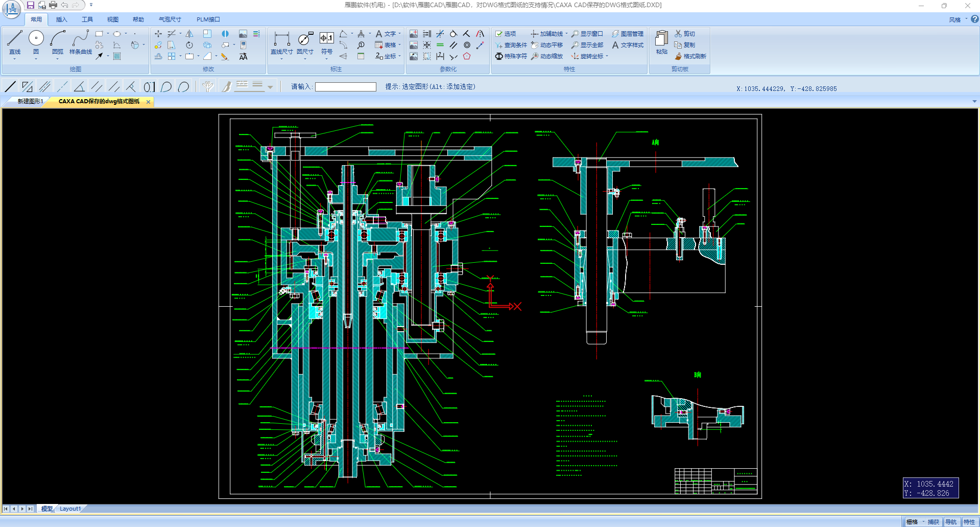Expand the 坐标 coordinate dropdown
Image resolution: width=980 pixels, height=527 pixels.
399,56
